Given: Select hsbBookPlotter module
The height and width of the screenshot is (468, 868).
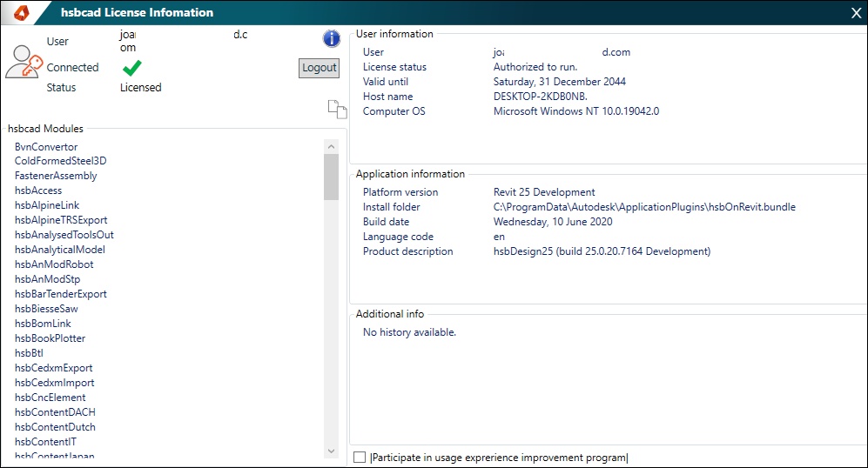Looking at the screenshot, I should [50, 338].
